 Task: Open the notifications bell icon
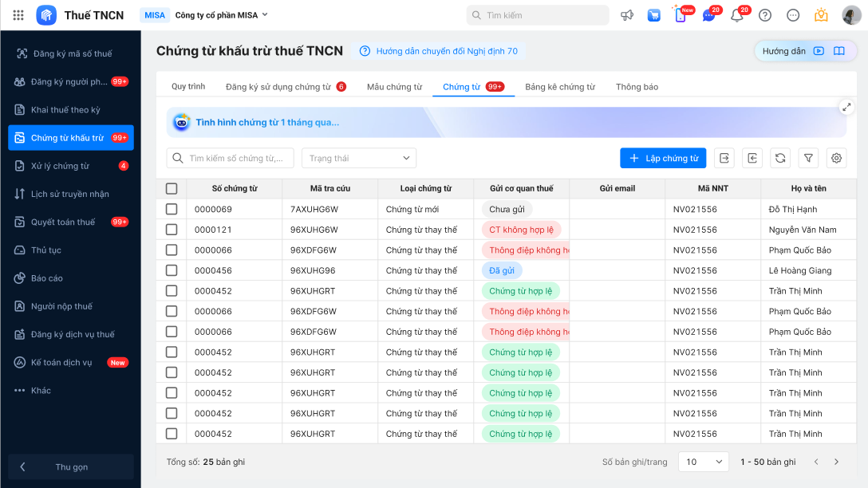737,15
